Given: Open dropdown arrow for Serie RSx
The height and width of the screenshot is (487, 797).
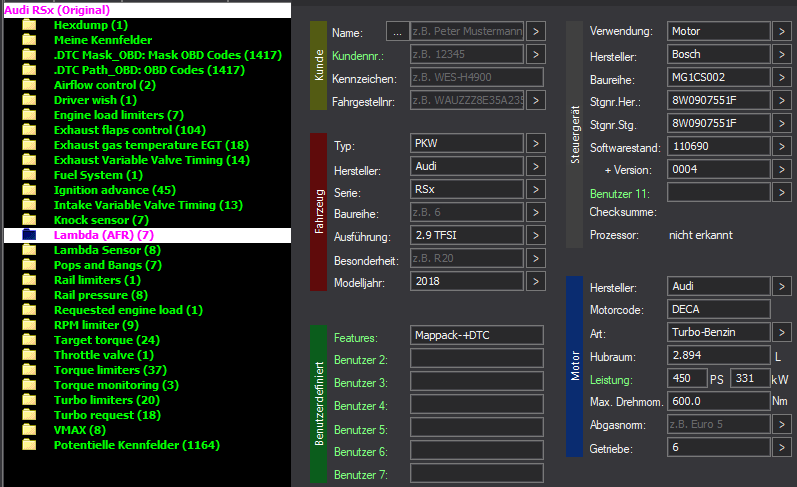Looking at the screenshot, I should pyautogui.click(x=536, y=189).
